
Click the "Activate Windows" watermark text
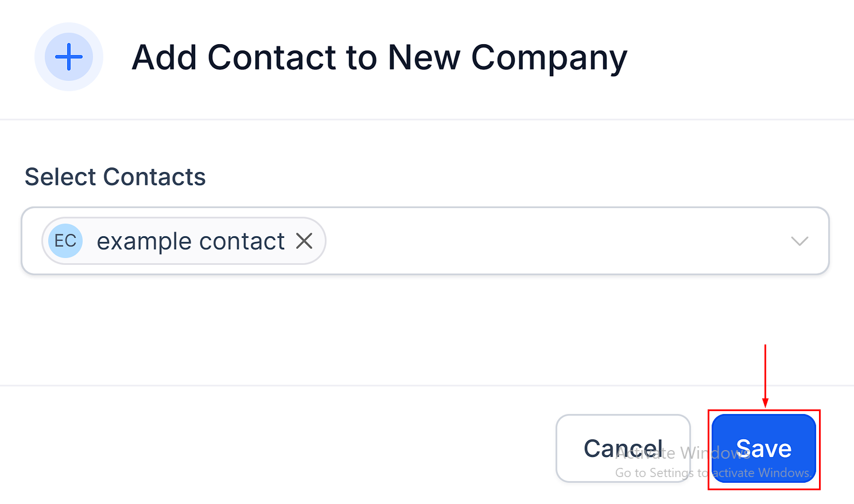683,454
